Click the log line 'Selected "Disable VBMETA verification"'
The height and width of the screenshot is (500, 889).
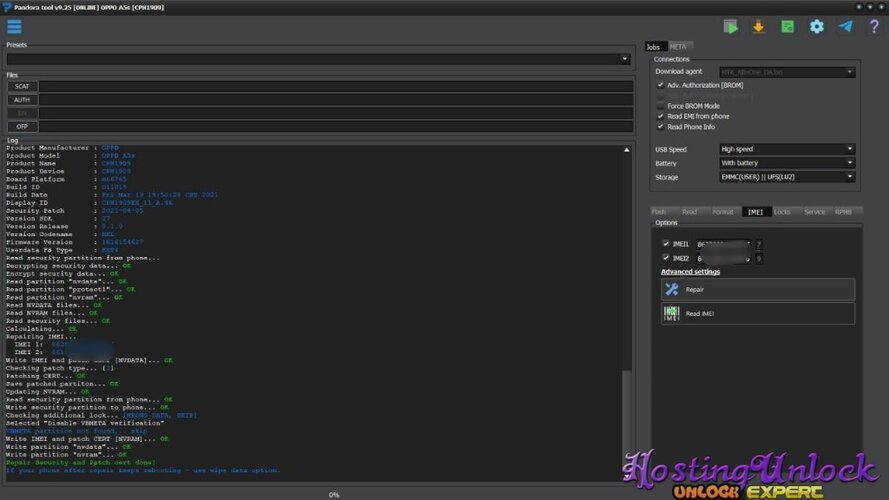pyautogui.click(x=85, y=423)
